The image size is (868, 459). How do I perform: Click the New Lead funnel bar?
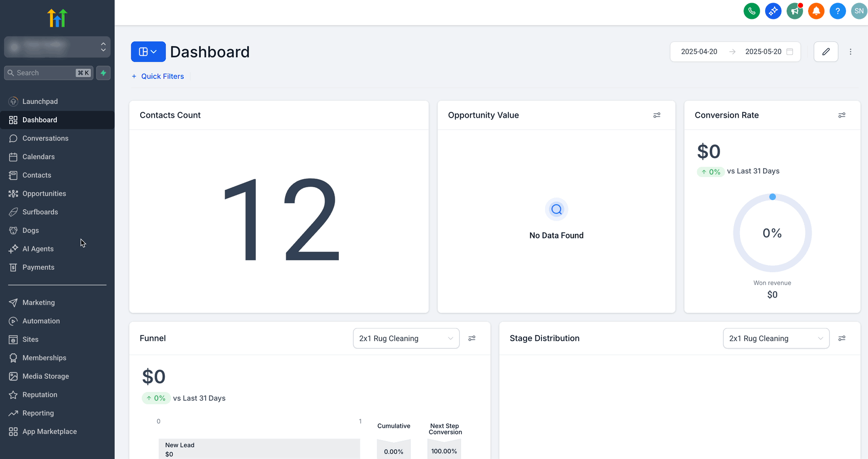tap(259, 449)
